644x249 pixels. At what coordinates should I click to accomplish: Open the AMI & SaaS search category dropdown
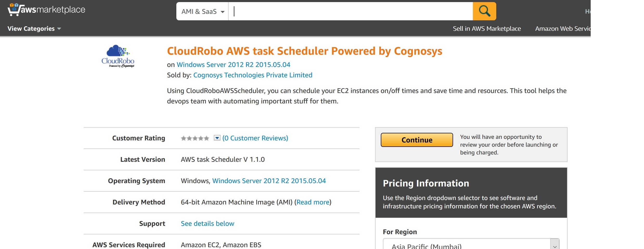202,11
